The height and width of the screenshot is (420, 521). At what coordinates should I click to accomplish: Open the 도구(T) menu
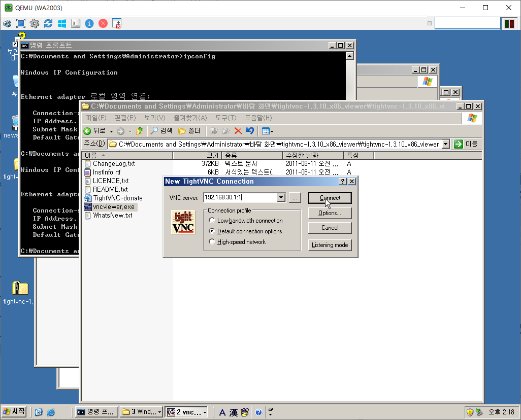225,118
